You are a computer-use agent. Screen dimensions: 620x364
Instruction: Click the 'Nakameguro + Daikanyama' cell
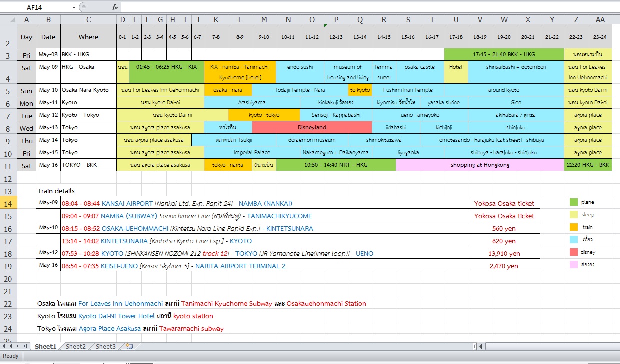[336, 152]
